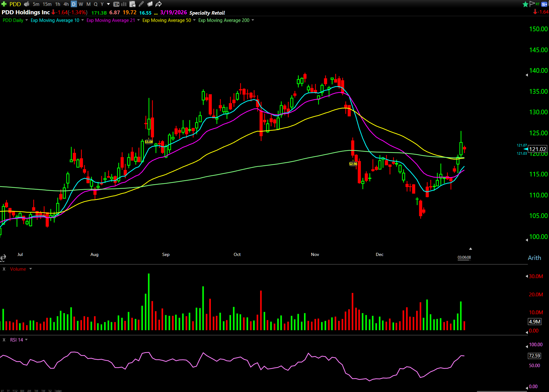Close the Volume indicator pane
Image resolution: width=549 pixels, height=392 pixels.
pos(4,269)
